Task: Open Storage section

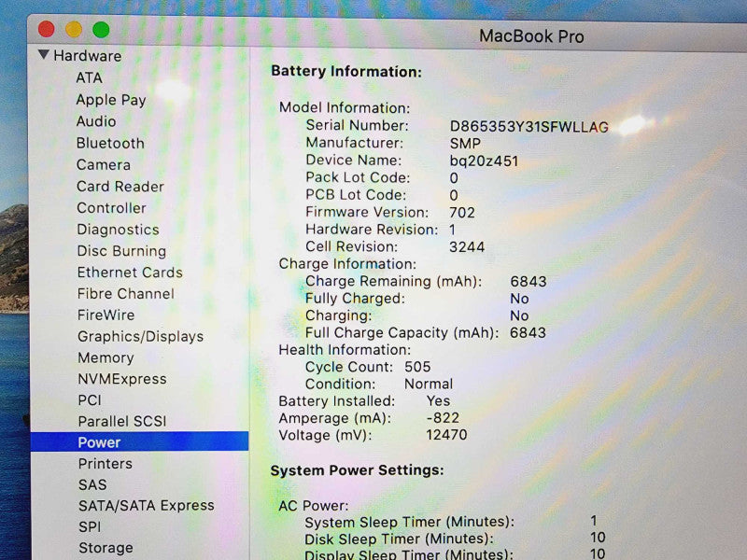Action: [x=106, y=548]
